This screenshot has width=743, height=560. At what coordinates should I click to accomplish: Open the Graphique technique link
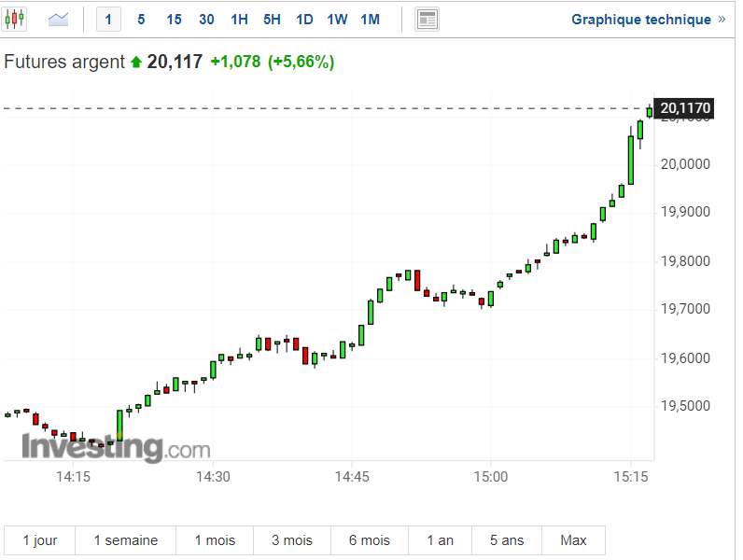(x=648, y=20)
